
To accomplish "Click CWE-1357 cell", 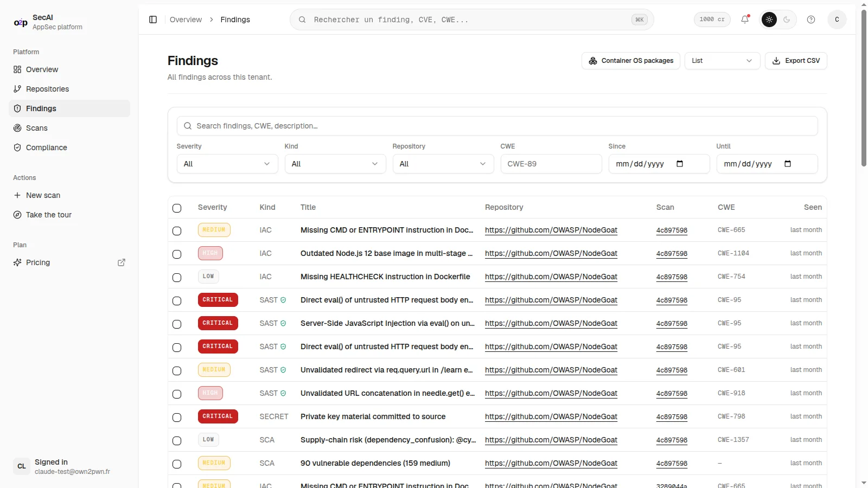I will pyautogui.click(x=733, y=440).
